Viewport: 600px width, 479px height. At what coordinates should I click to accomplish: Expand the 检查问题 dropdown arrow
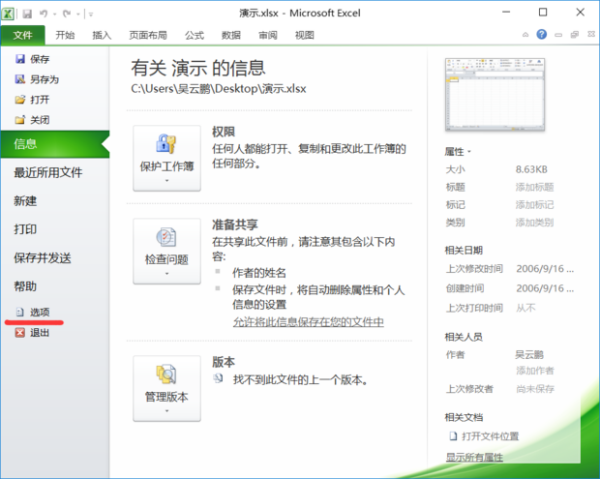pyautogui.click(x=167, y=274)
